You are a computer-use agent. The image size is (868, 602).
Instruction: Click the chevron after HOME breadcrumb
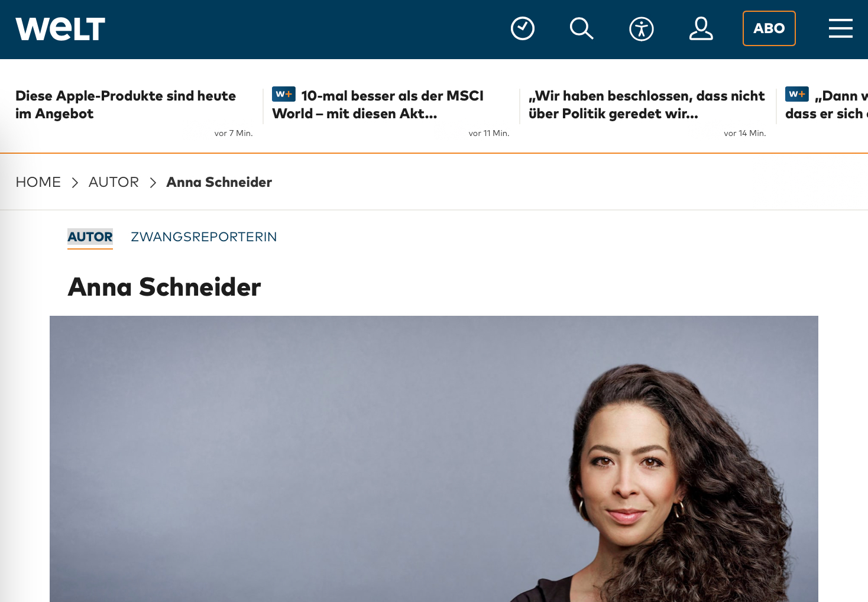click(75, 183)
